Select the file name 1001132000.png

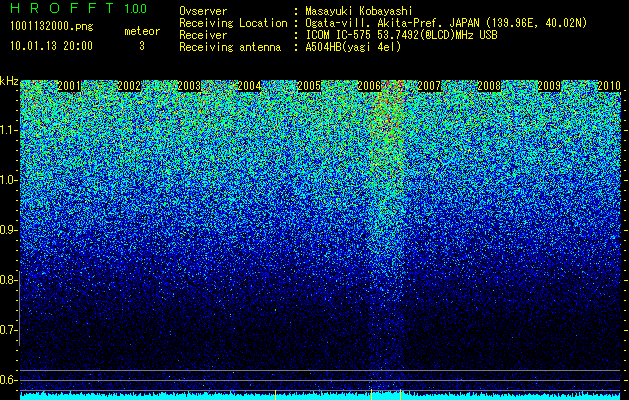click(52, 27)
